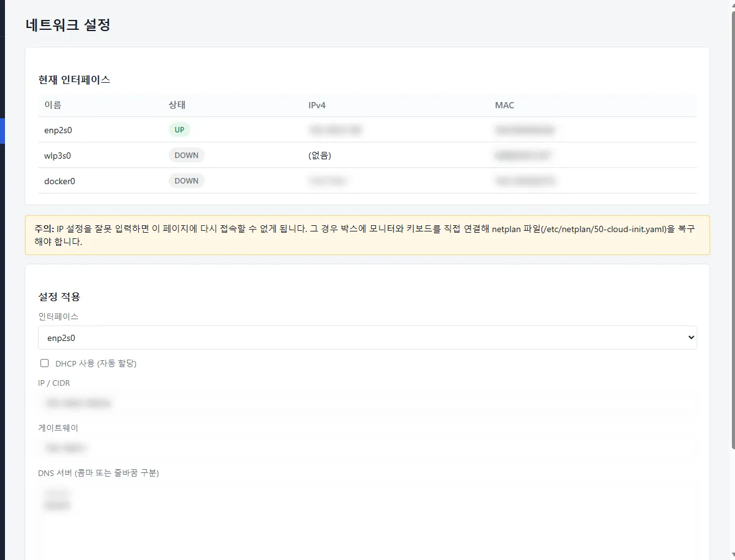Viewport: 735px width, 560px height.
Task: Enable the DHCP 사용 (자동 할당) checkbox
Action: [45, 363]
